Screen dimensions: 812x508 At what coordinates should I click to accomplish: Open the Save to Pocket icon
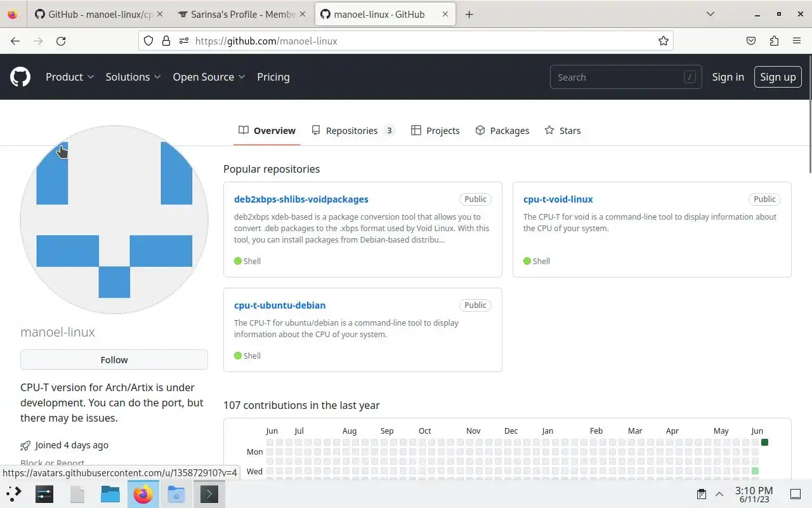[x=751, y=41]
